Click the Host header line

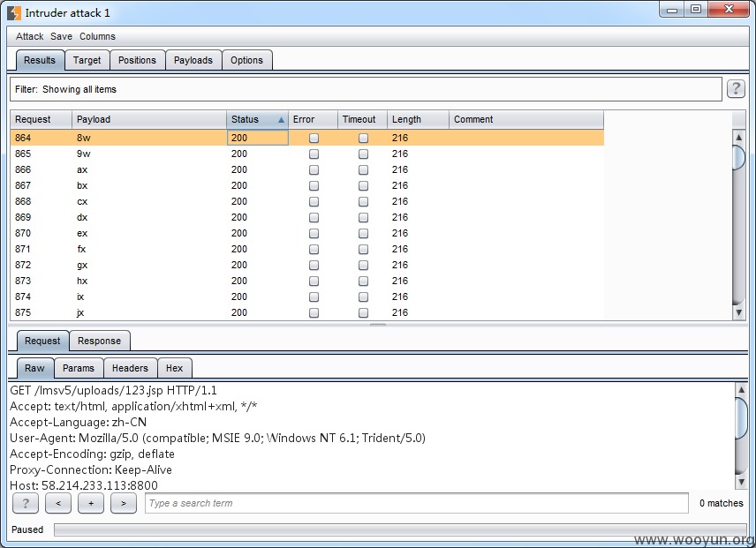coord(84,485)
